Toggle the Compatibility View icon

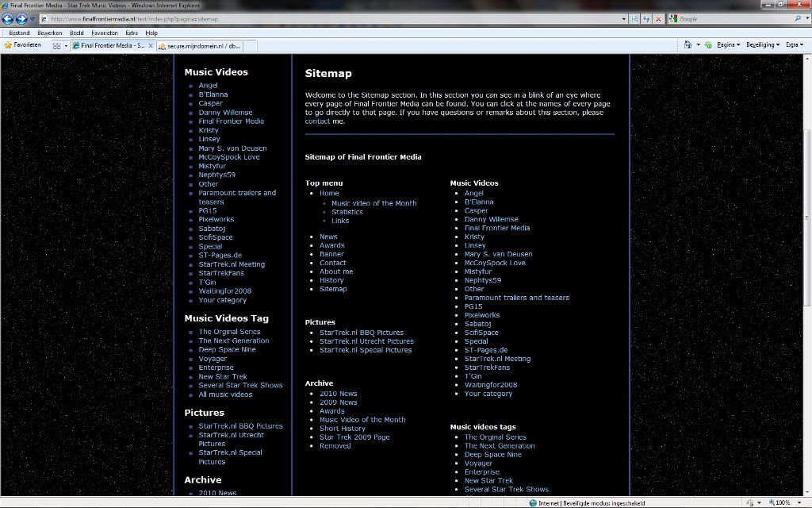tap(635, 19)
